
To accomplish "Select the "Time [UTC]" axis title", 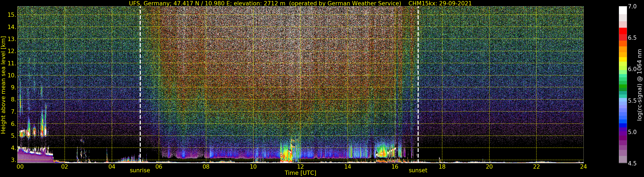I will 300,173.
